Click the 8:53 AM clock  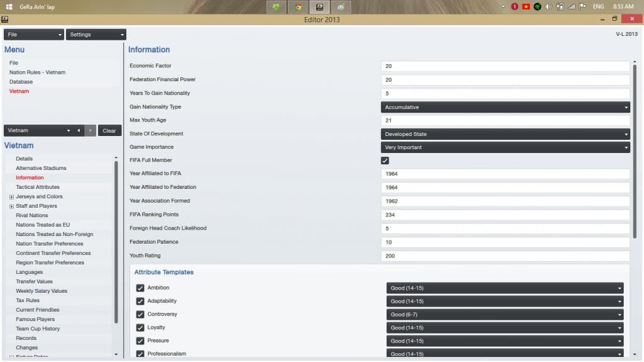pyautogui.click(x=623, y=6)
